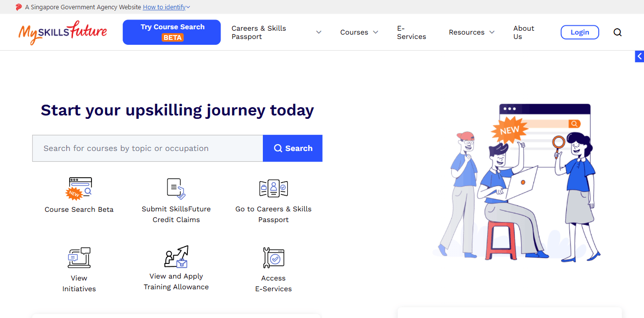Open the Courses menu
The image size is (644, 318).
tap(354, 32)
